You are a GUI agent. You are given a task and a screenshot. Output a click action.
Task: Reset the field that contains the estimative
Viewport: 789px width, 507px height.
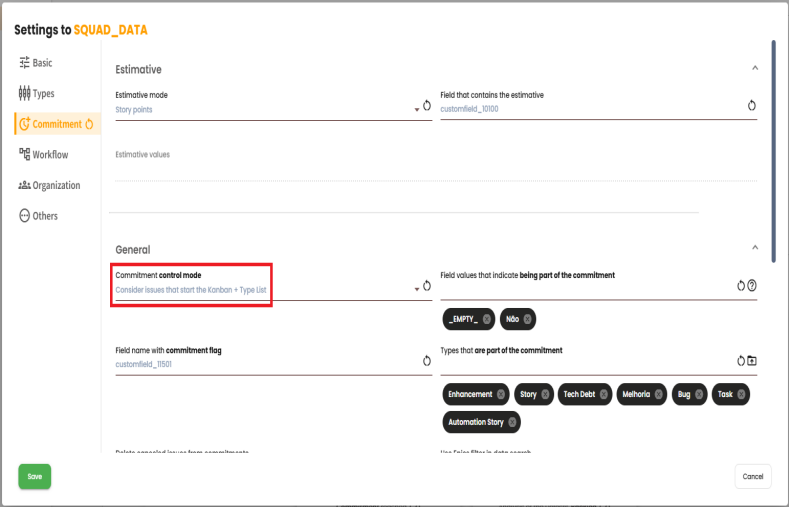[751, 105]
